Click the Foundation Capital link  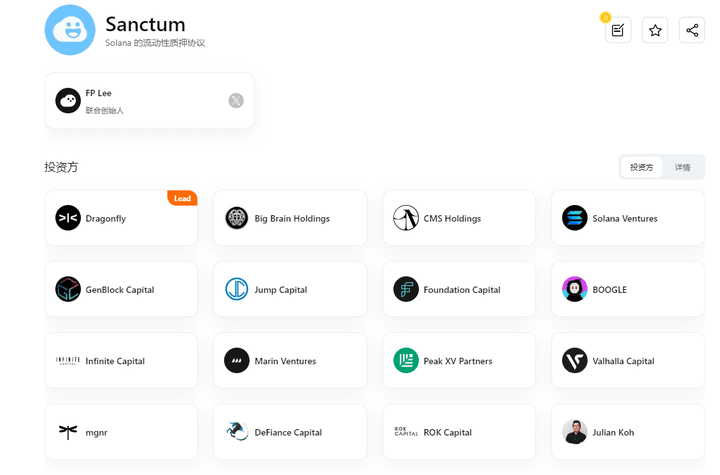(x=461, y=290)
